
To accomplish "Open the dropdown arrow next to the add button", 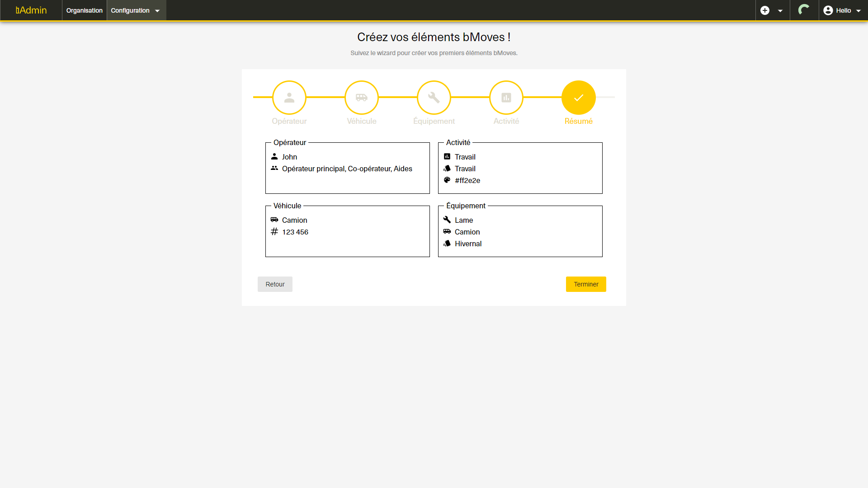I will pyautogui.click(x=780, y=10).
